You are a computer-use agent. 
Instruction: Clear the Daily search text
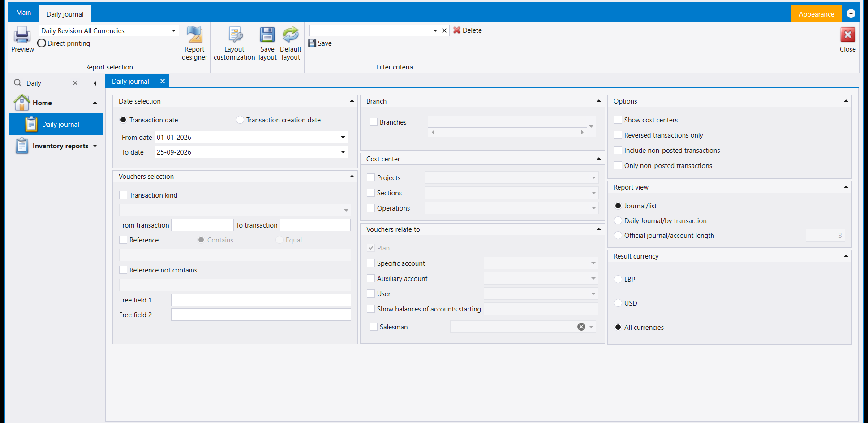75,83
